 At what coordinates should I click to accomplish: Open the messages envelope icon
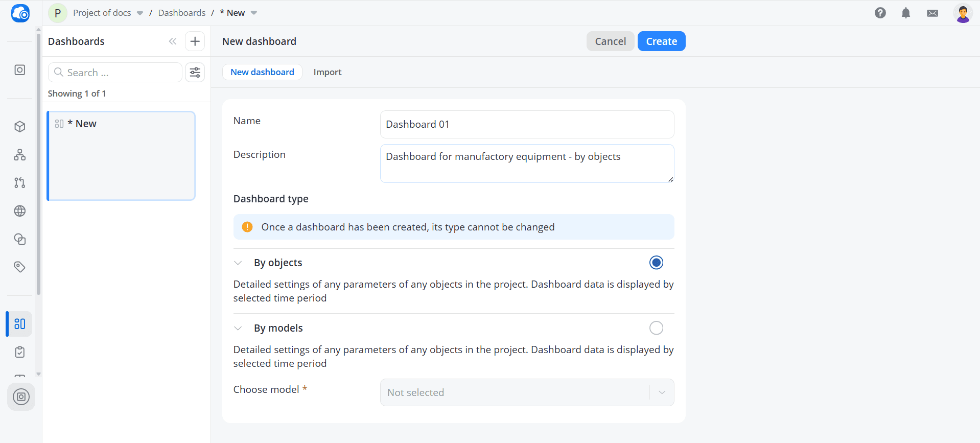[x=932, y=13]
